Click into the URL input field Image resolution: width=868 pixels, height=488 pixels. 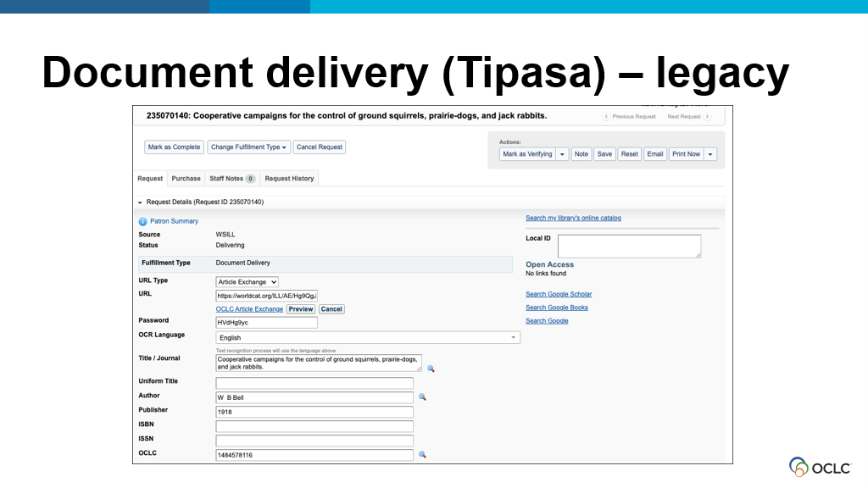(x=266, y=296)
